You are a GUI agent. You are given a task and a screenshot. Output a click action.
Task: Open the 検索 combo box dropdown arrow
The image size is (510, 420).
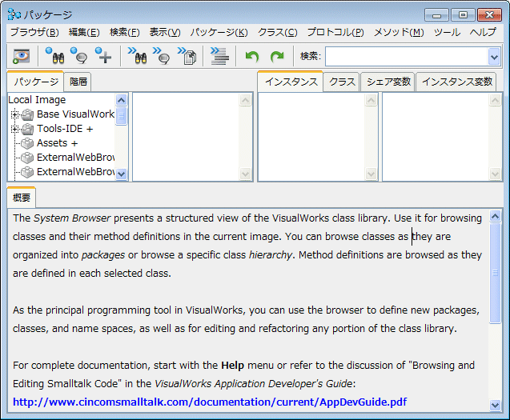(x=493, y=56)
